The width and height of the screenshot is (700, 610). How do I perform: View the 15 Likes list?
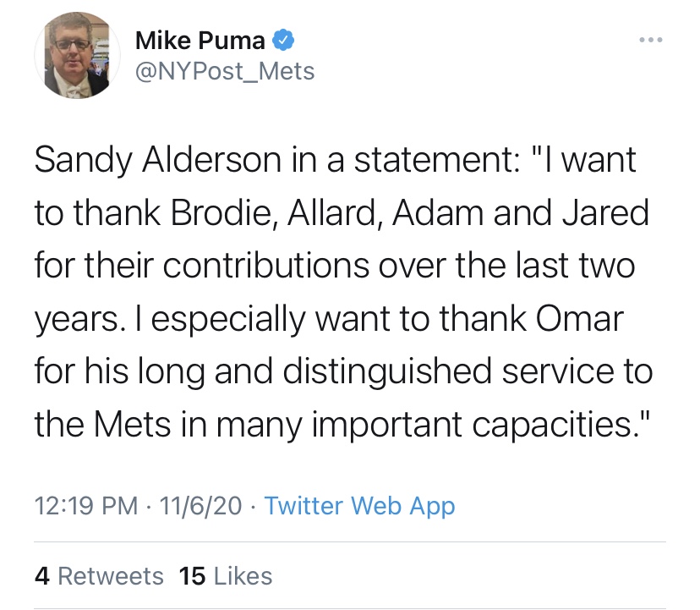226,576
